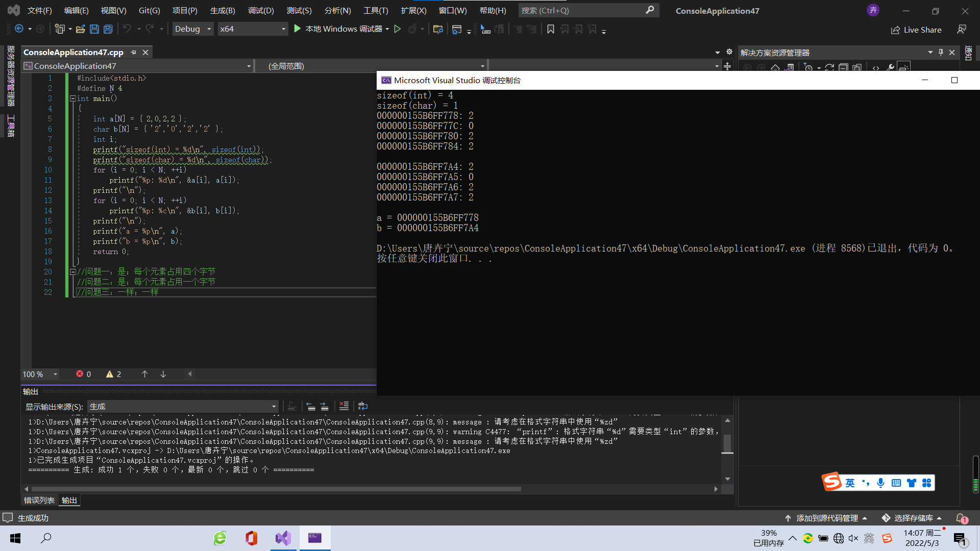Click warnings indicator showing 2
This screenshot has width=980, height=551.
click(x=113, y=374)
